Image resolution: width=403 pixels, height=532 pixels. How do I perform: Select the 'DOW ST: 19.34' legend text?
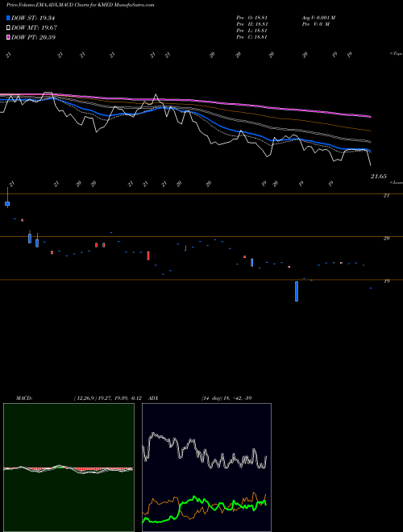[x=33, y=18]
